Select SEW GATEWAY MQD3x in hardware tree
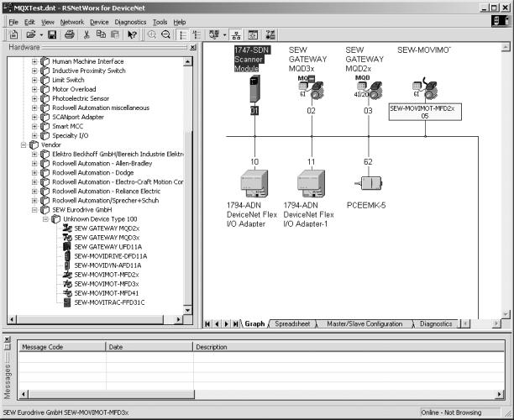 tap(107, 238)
